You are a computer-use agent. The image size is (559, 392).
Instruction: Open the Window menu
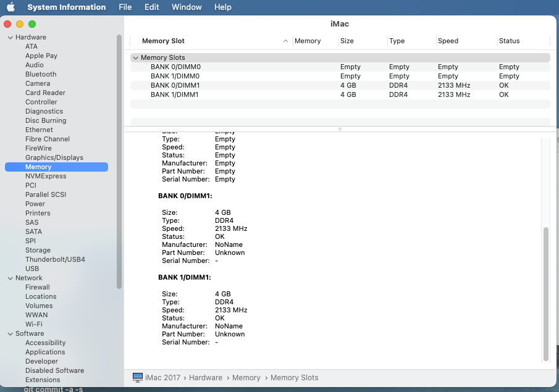187,7
